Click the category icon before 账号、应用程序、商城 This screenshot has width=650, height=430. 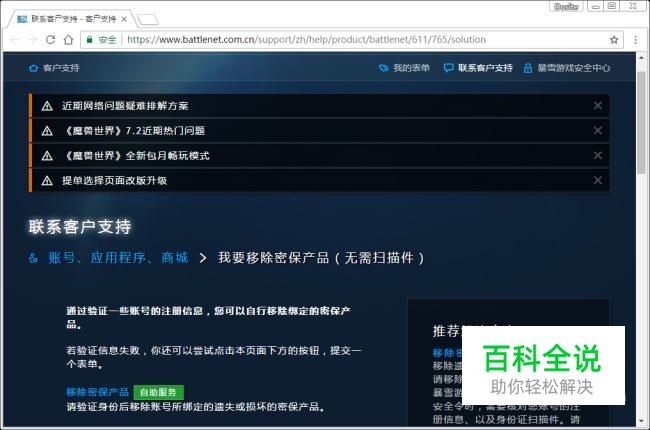tap(33, 258)
